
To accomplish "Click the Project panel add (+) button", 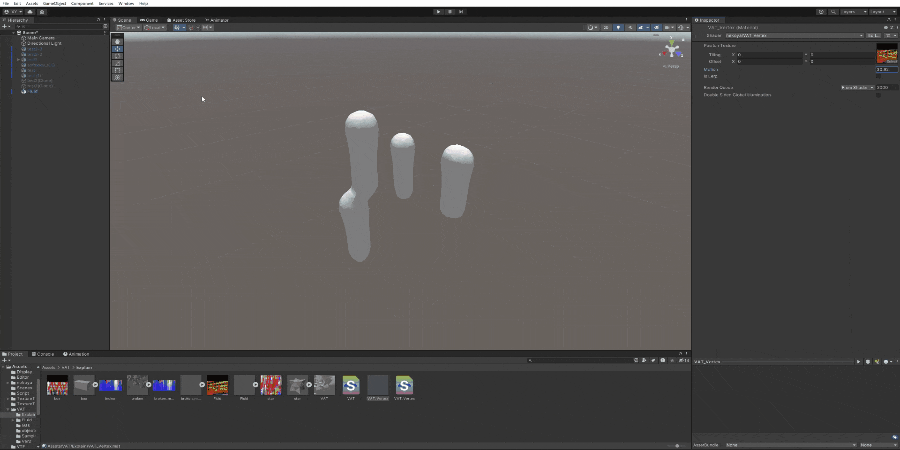I will (x=5, y=360).
